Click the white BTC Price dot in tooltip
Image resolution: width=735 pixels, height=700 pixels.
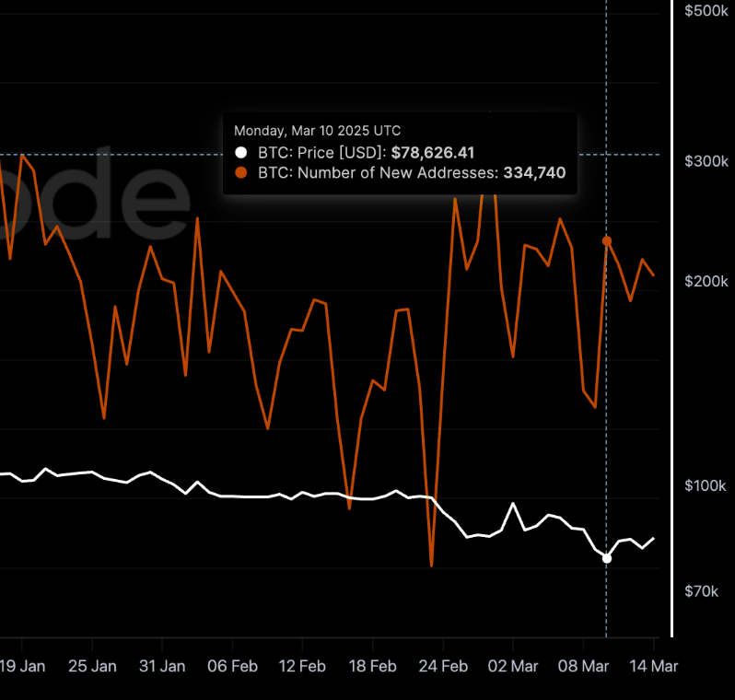point(240,153)
